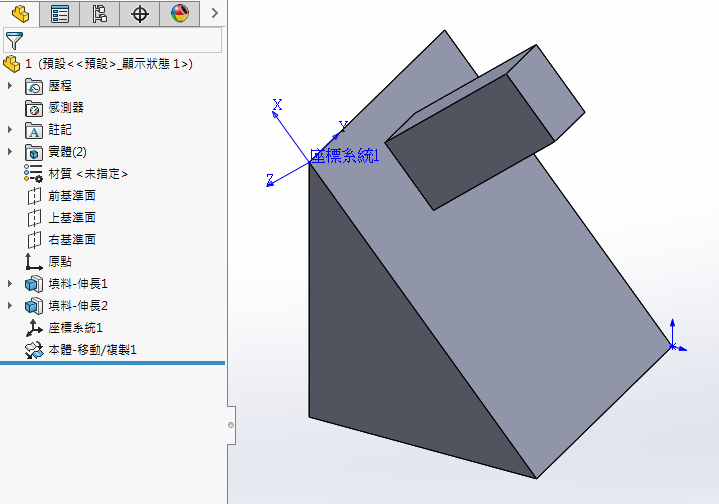Open the DimXpertManager crosshair tab

[139, 14]
